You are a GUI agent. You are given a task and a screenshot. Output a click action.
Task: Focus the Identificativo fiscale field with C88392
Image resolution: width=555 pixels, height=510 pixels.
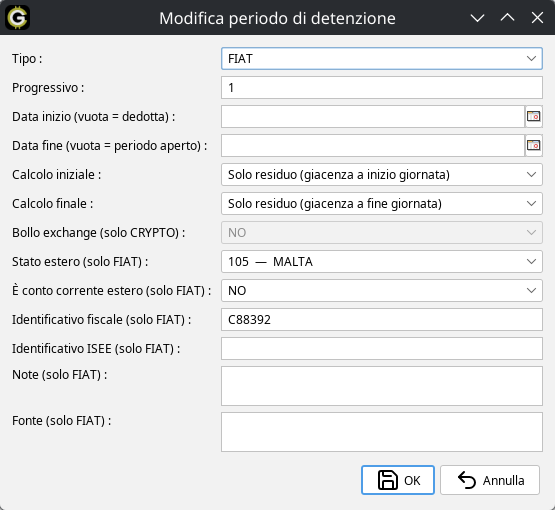click(x=382, y=320)
